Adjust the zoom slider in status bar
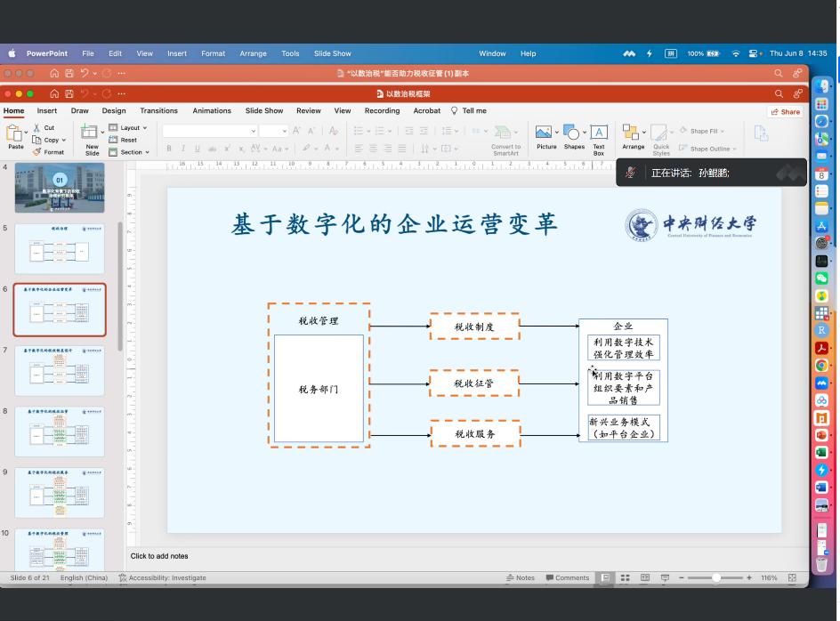The height and width of the screenshot is (621, 840). [716, 577]
